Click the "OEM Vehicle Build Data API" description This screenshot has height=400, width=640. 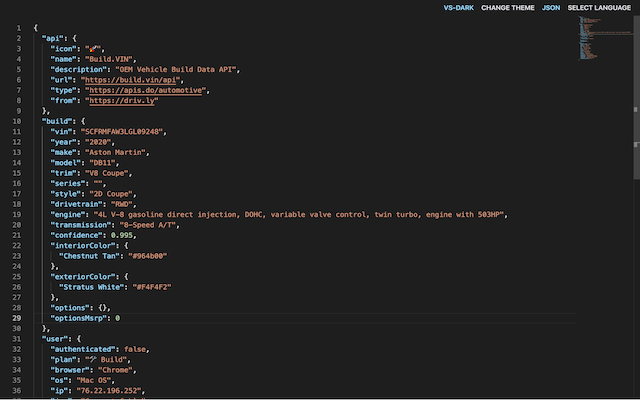[176, 69]
